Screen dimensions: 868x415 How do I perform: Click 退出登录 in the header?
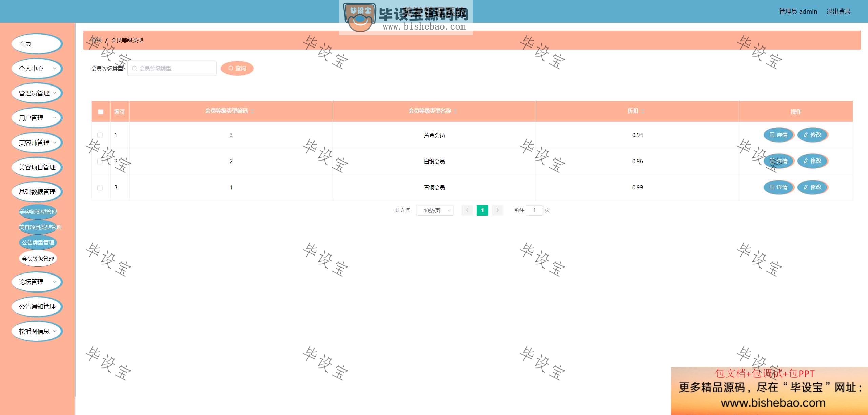coord(839,12)
